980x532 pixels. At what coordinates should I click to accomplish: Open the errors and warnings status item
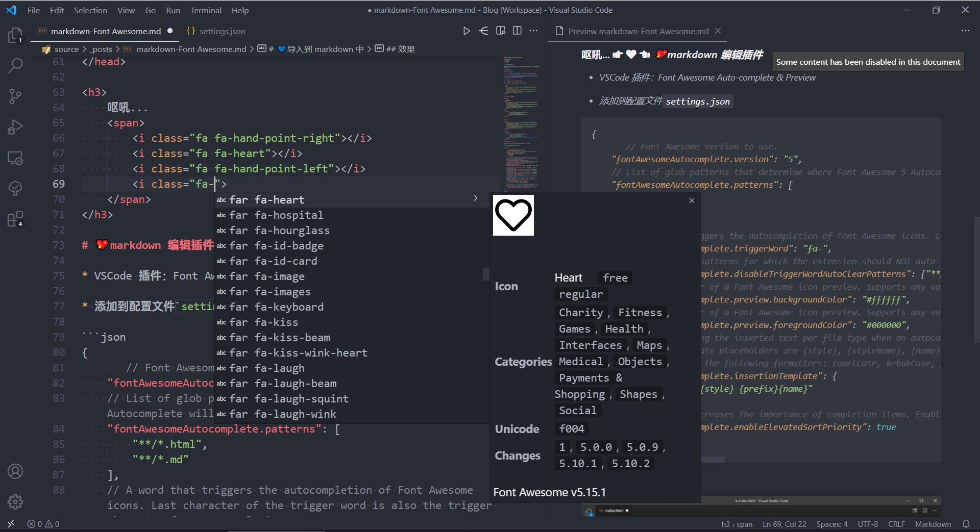pos(43,524)
